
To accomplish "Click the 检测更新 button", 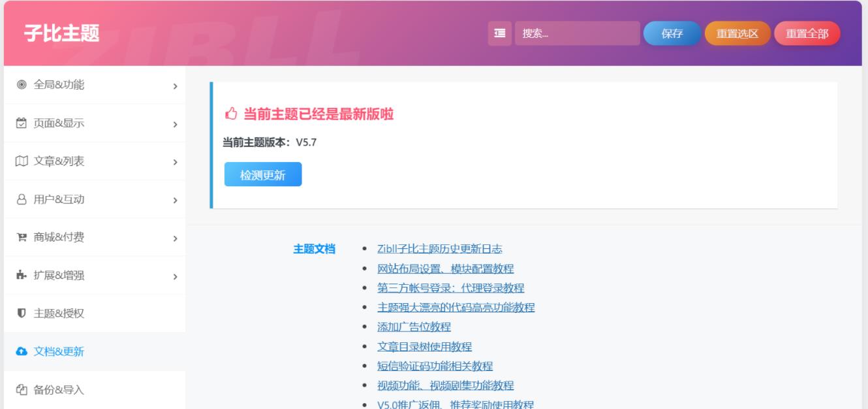I will [x=262, y=175].
